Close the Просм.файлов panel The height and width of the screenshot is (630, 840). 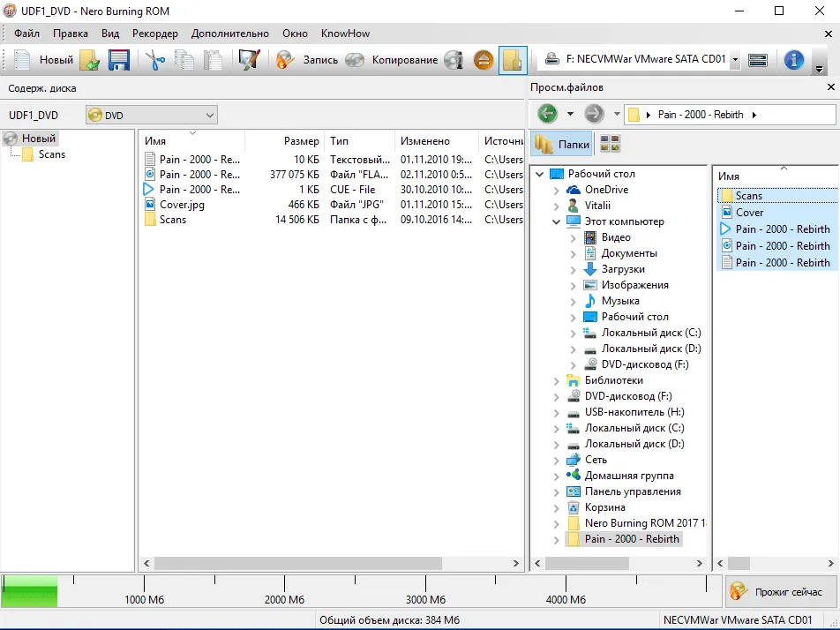tap(831, 86)
